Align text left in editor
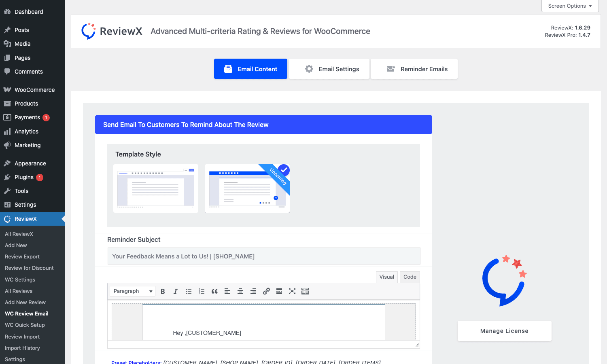 coord(227,291)
